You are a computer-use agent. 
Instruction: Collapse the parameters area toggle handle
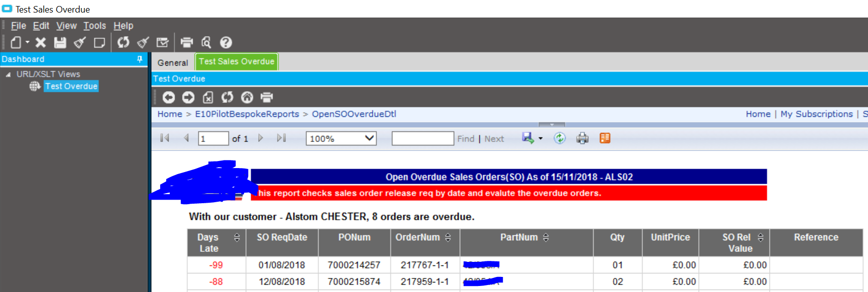coord(552,124)
